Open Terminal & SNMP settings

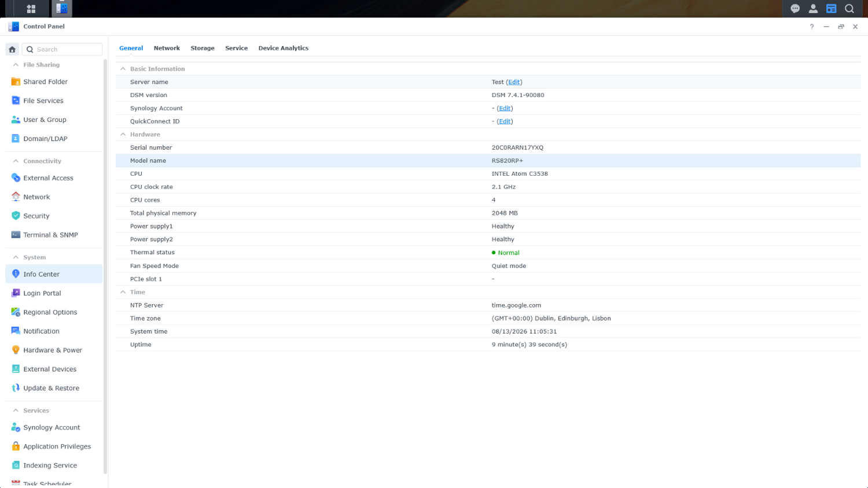tap(54, 235)
